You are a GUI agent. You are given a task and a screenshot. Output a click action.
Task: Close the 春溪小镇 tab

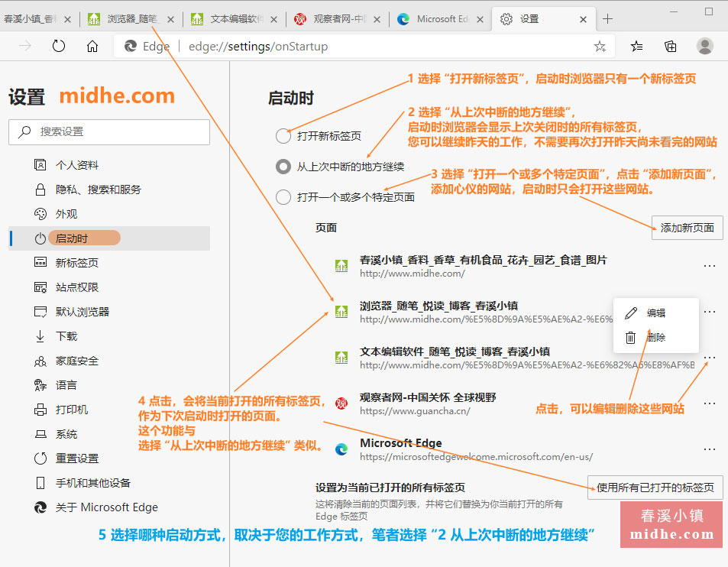point(67,20)
